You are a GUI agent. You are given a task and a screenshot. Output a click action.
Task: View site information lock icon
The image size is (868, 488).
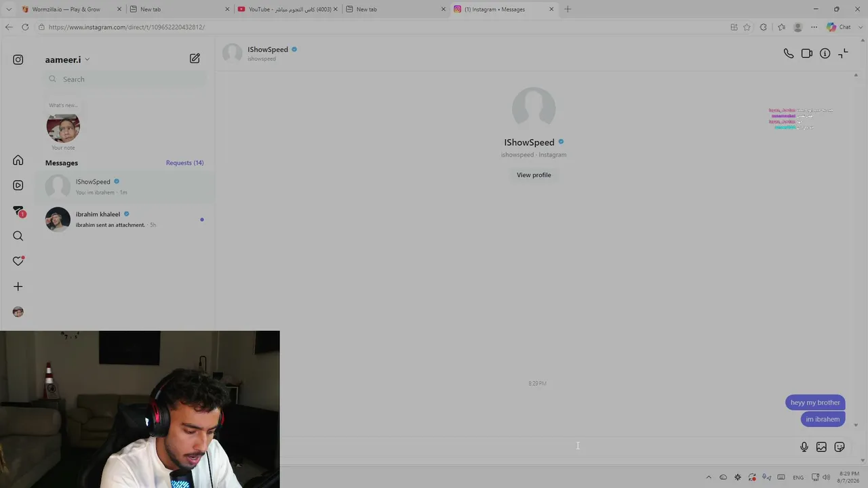[41, 27]
